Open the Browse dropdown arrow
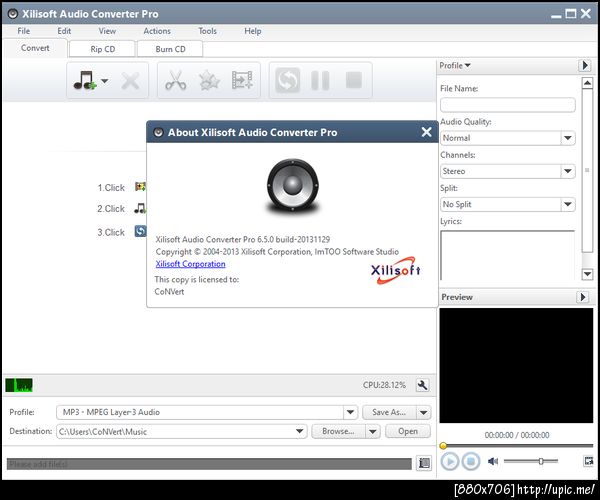Viewport: 600px width, 500px height. [372, 432]
